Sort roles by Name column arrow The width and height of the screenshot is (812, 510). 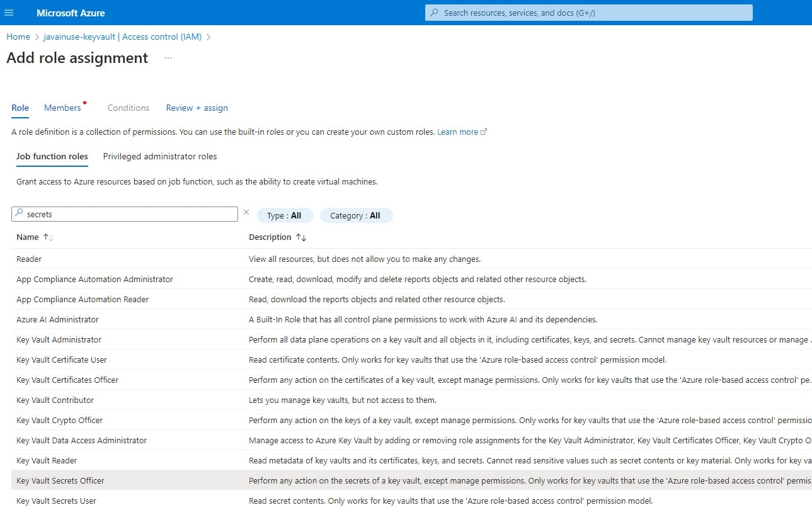click(48, 237)
